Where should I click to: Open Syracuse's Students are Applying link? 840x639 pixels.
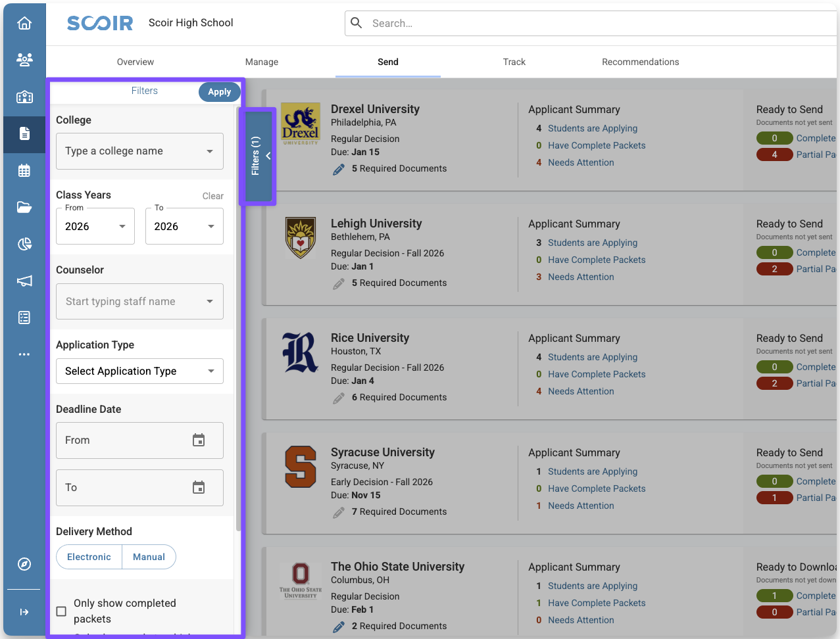pyautogui.click(x=593, y=471)
